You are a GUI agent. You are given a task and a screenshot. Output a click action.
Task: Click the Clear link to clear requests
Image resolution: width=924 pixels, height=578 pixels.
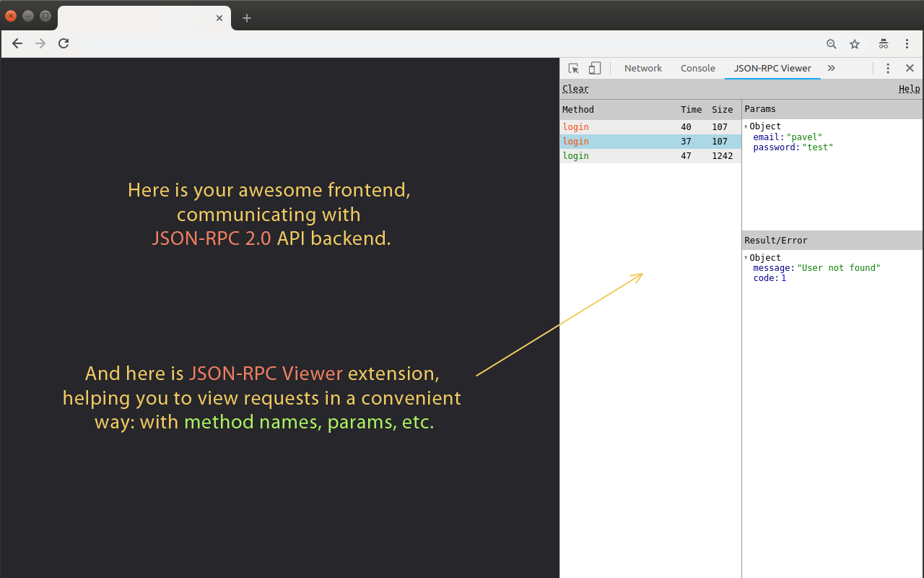click(x=575, y=88)
